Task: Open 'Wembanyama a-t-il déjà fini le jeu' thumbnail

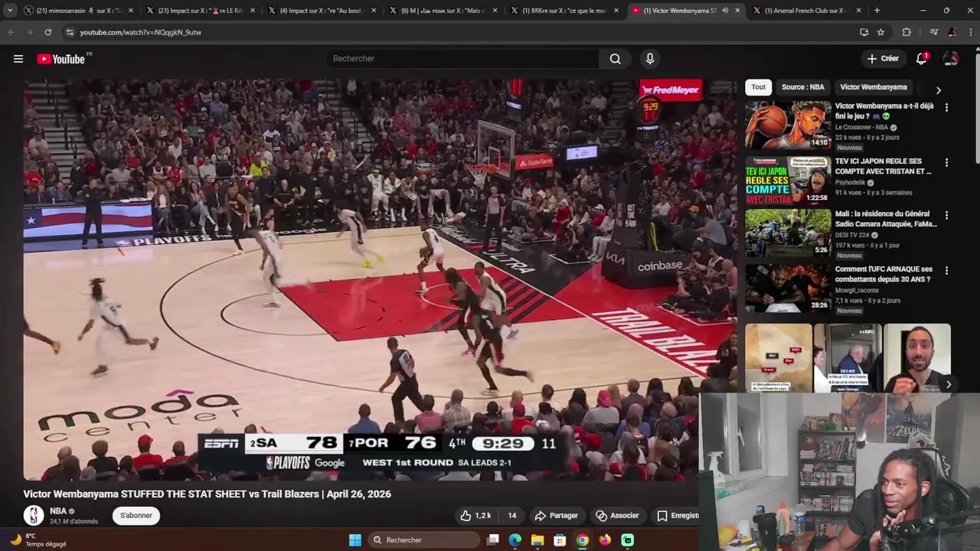Action: (788, 125)
